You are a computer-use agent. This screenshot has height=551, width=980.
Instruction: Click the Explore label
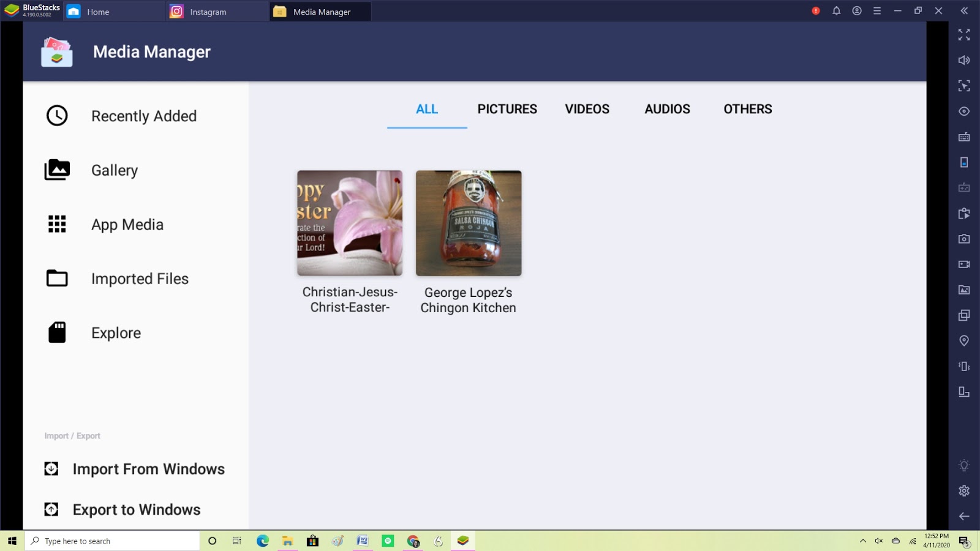coord(116,333)
